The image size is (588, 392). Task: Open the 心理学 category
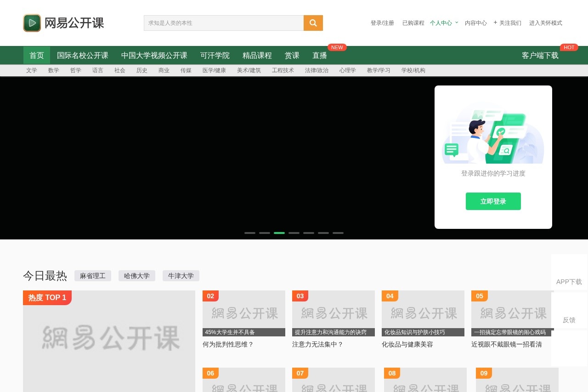pos(348,70)
